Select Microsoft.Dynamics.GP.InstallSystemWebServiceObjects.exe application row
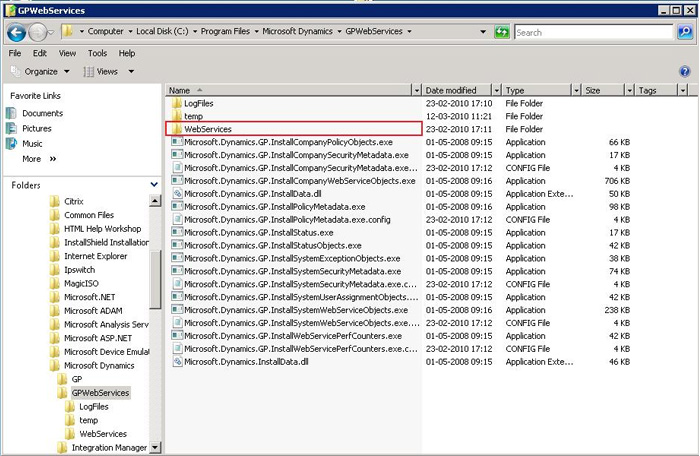The width and height of the screenshot is (700, 456). tap(296, 310)
